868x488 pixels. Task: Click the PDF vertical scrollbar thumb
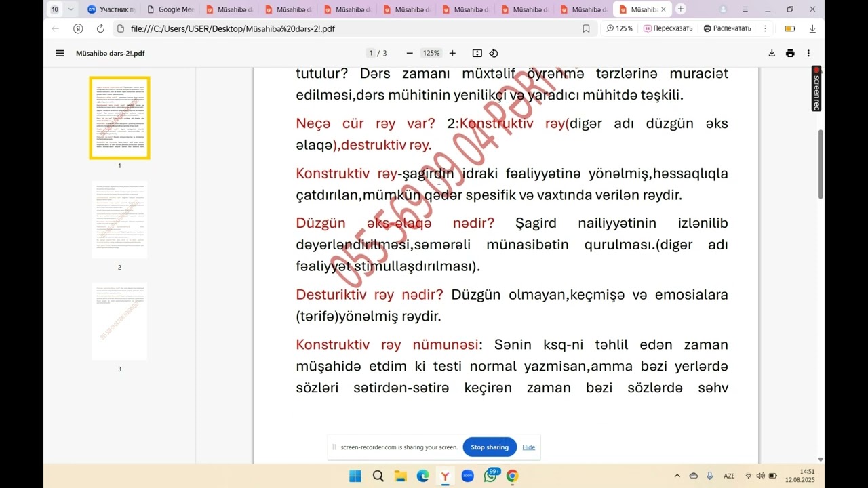click(x=821, y=164)
